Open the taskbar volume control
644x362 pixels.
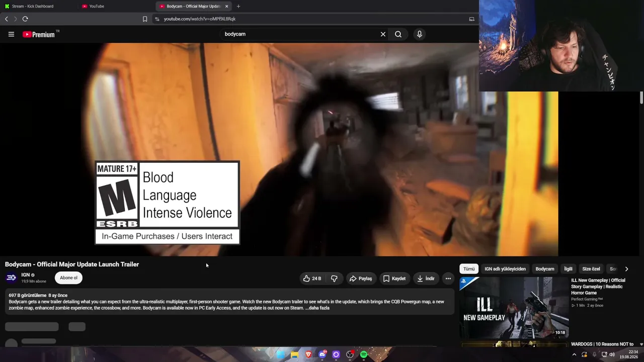[612, 354]
